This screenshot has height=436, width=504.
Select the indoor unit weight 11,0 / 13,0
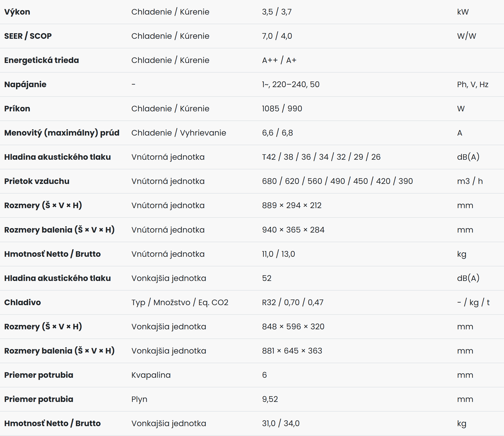tap(278, 254)
